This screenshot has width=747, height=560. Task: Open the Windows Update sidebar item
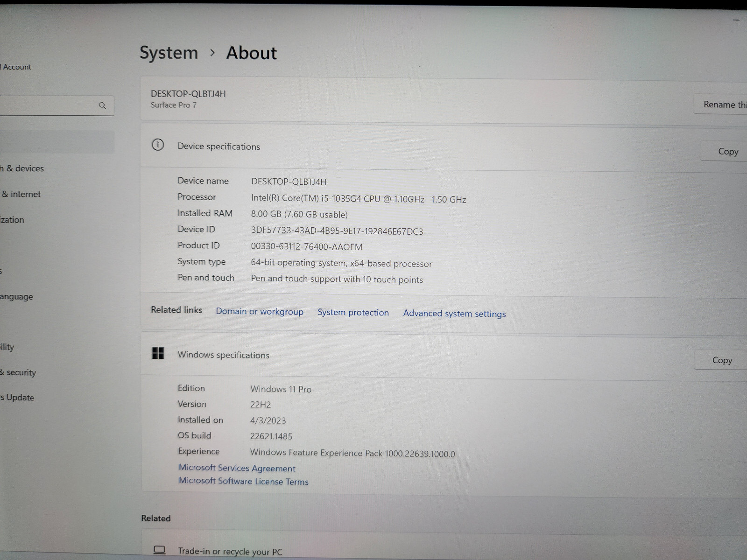click(17, 398)
